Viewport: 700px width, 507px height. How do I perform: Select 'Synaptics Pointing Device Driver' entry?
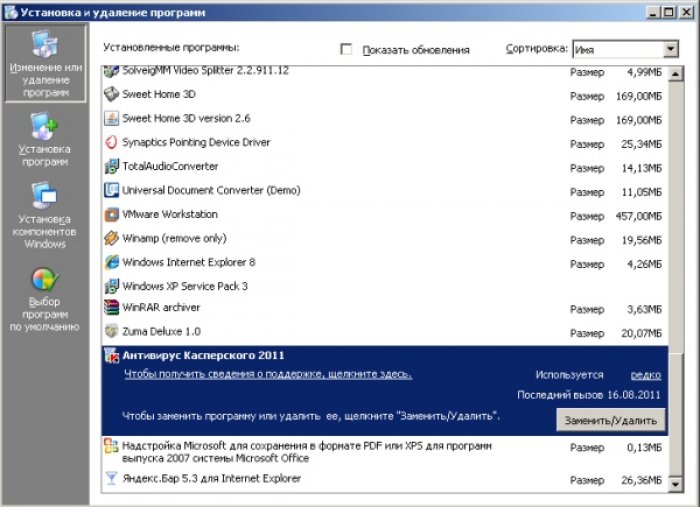[385, 143]
